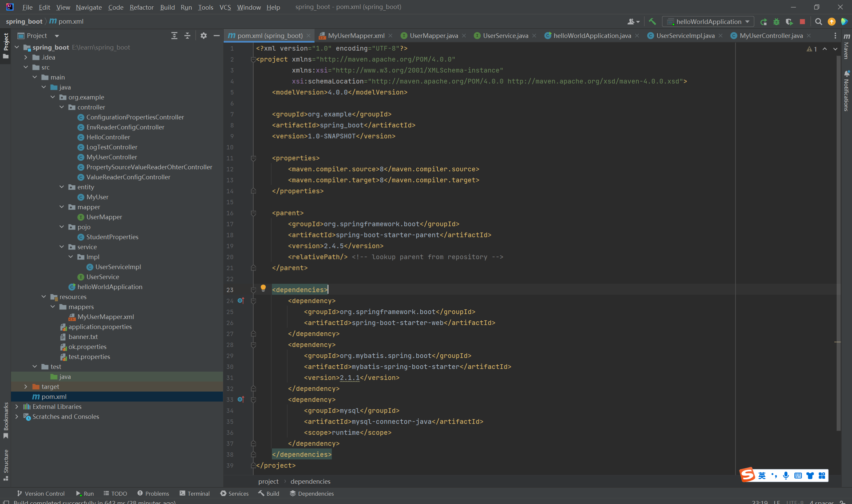
Task: Expand the target folder in project tree
Action: (26, 387)
